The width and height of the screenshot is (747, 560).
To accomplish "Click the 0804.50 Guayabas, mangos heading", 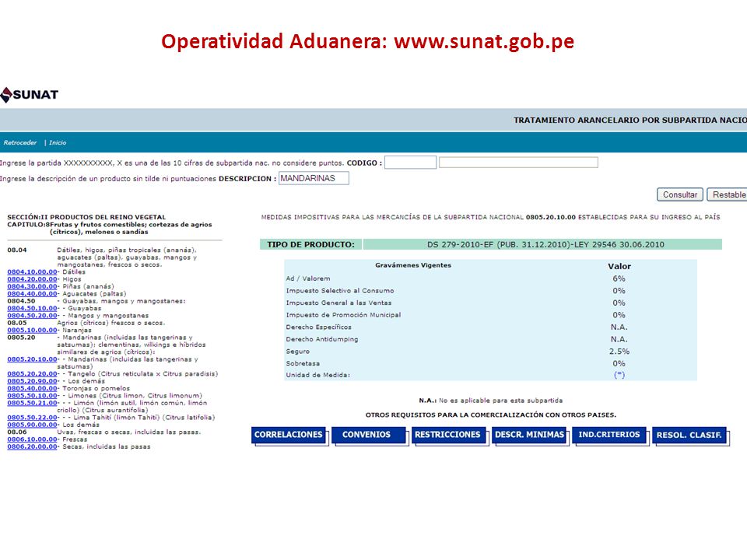I will [96, 301].
